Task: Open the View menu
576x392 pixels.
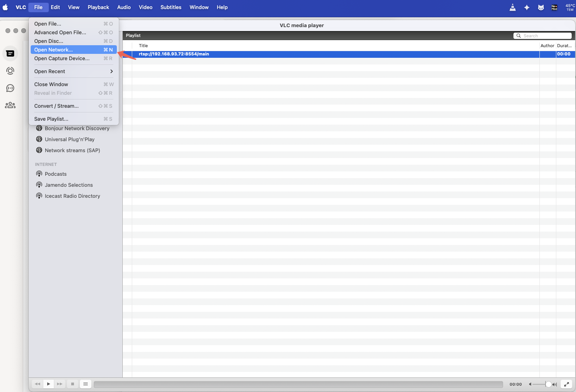Action: tap(74, 7)
